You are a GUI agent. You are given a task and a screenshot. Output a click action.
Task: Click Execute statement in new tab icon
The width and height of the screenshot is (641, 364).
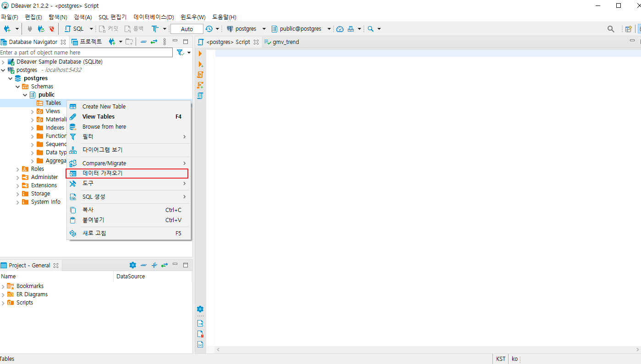click(200, 65)
